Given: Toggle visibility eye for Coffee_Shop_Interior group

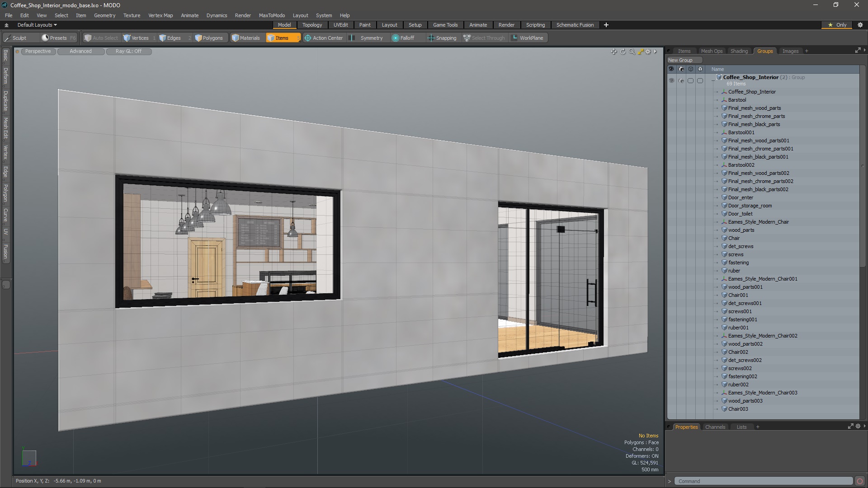Looking at the screenshot, I should (x=671, y=80).
